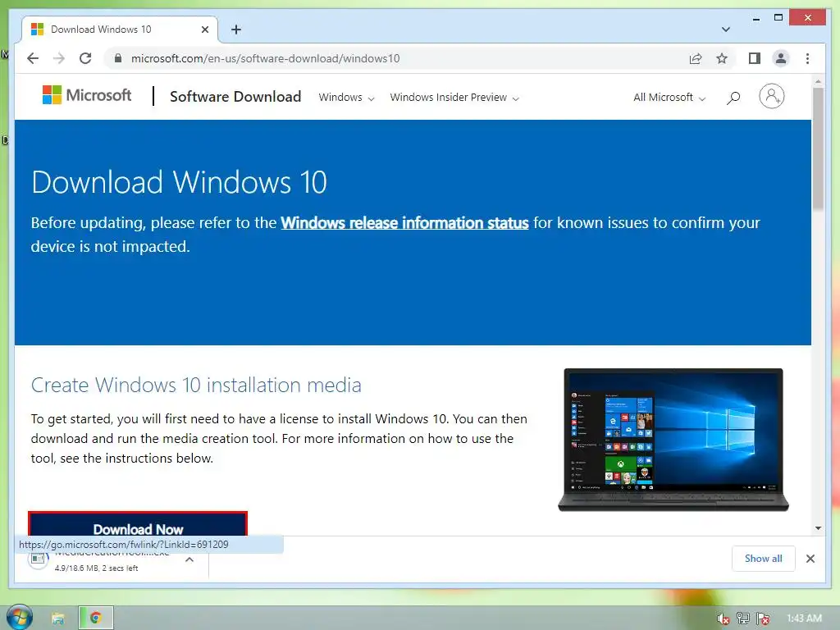
Task: Click the browser forward arrow
Action: click(x=59, y=58)
